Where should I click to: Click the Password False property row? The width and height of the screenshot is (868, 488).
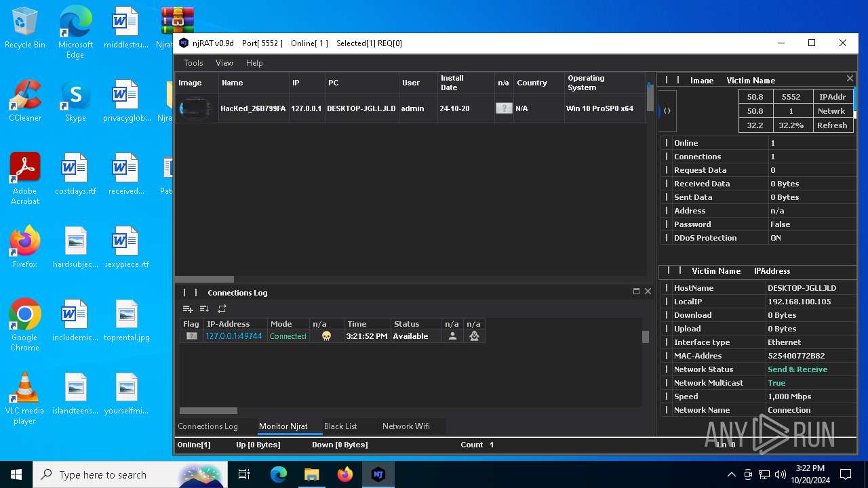758,224
